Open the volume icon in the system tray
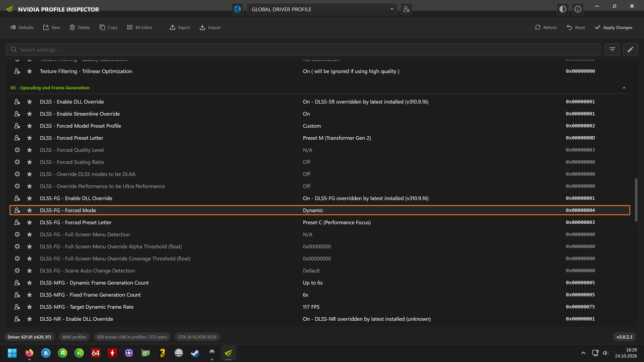The image size is (644, 362). point(605,353)
